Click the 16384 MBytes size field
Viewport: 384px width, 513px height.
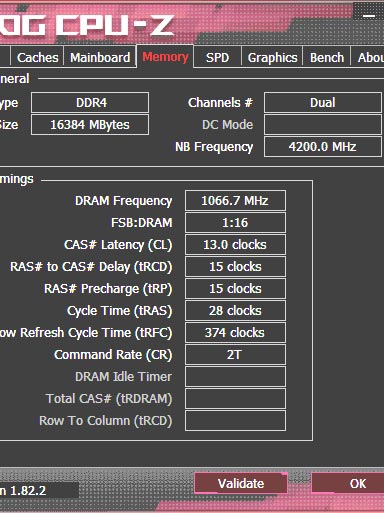pos(90,125)
